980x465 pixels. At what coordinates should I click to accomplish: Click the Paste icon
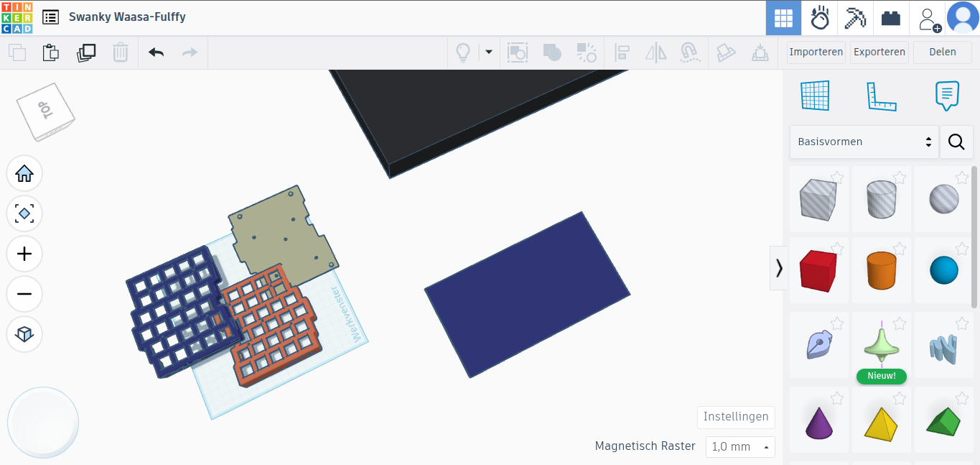[50, 52]
